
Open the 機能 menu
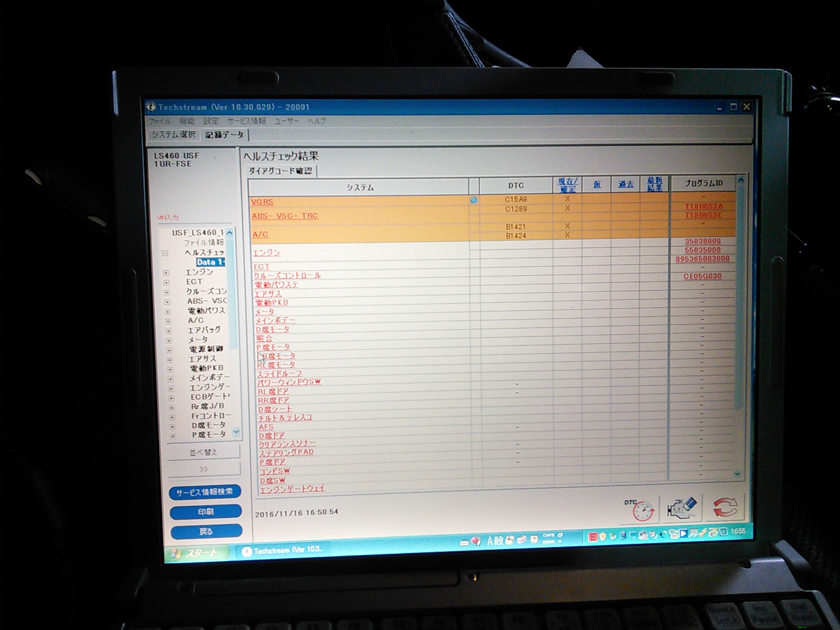[x=187, y=121]
